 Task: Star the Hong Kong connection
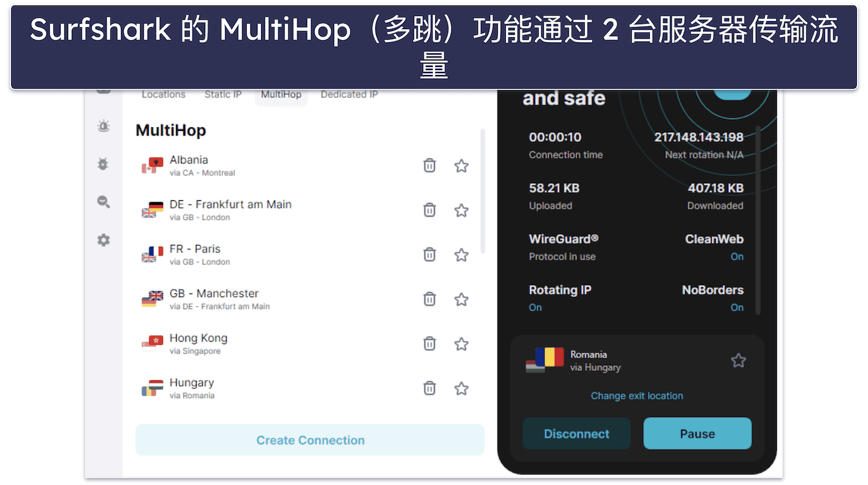[461, 344]
